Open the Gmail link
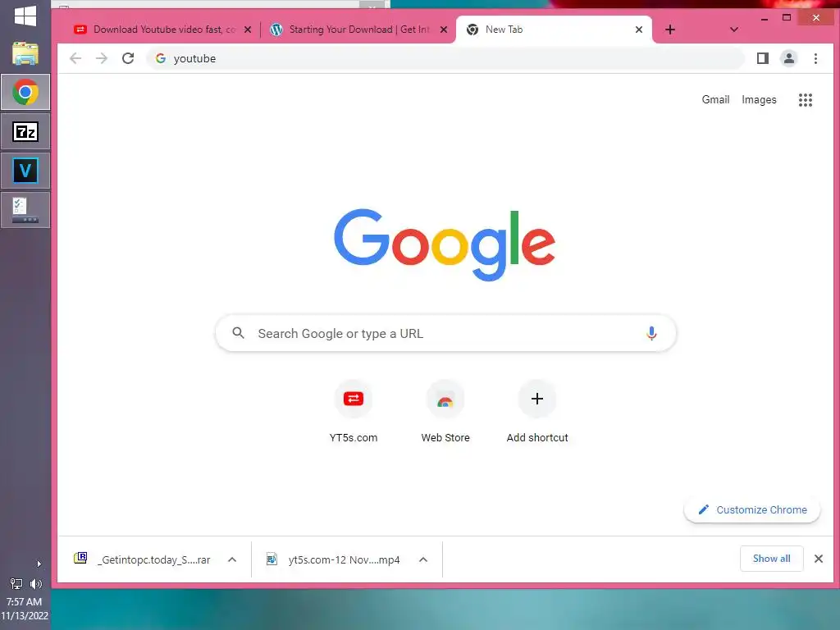Image resolution: width=840 pixels, height=630 pixels. [715, 99]
